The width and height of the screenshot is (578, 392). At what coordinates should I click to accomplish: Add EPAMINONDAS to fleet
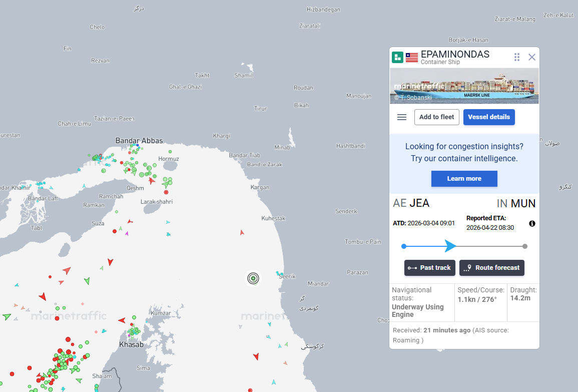point(436,117)
